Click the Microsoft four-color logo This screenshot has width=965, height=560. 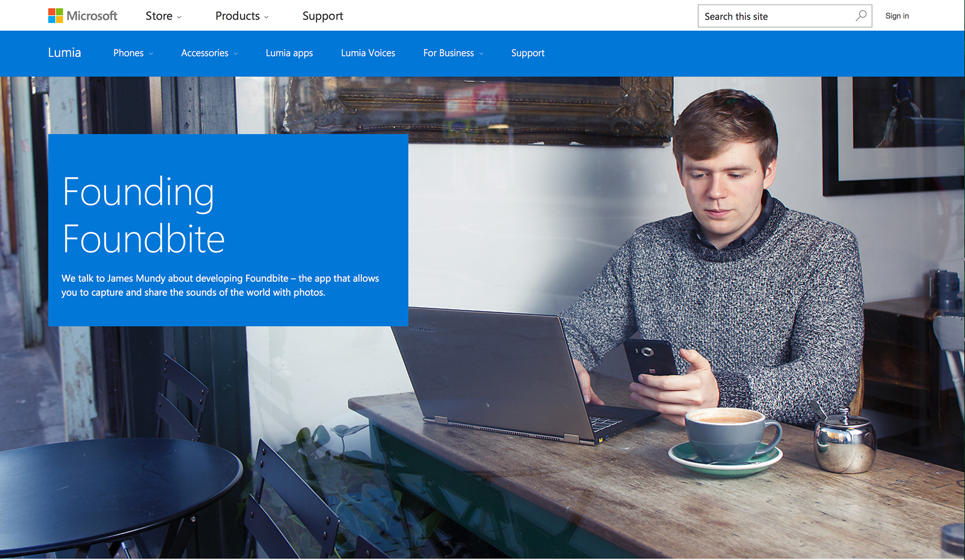[55, 16]
